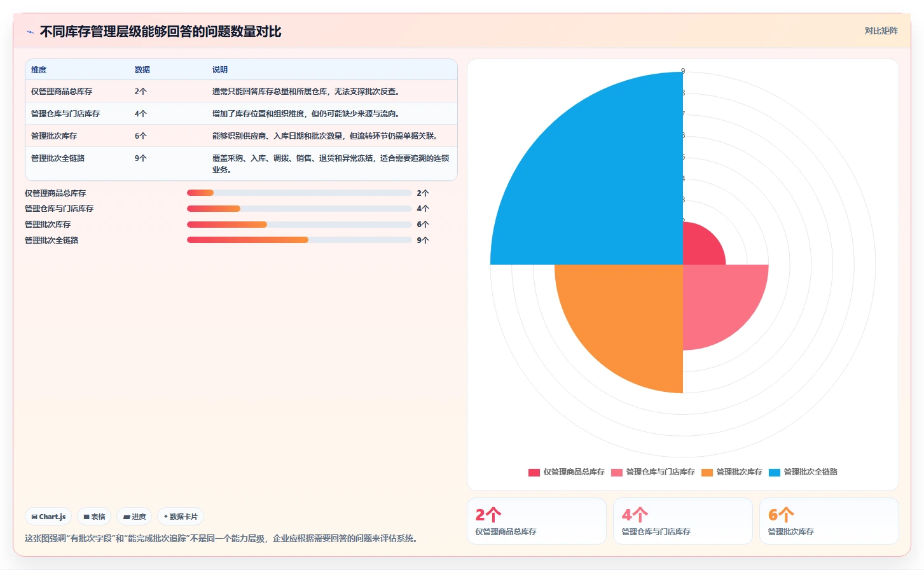Click the 管理批次全链路 legend label text
924x570 pixels.
pos(810,472)
